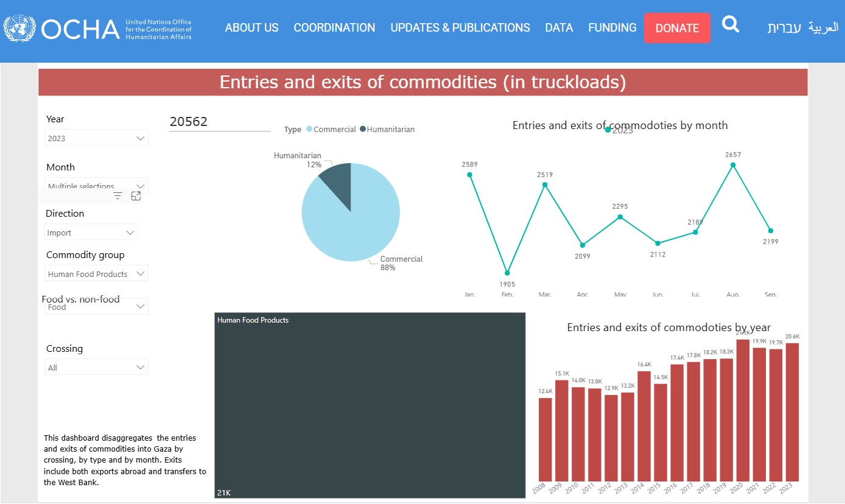This screenshot has height=504, width=845.
Task: Click the August 2657 data point
Action: click(733, 165)
